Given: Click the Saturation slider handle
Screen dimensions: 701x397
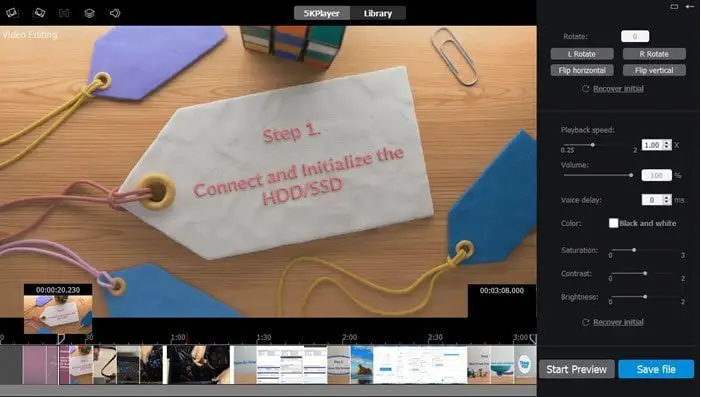Looking at the screenshot, I should pyautogui.click(x=634, y=250).
